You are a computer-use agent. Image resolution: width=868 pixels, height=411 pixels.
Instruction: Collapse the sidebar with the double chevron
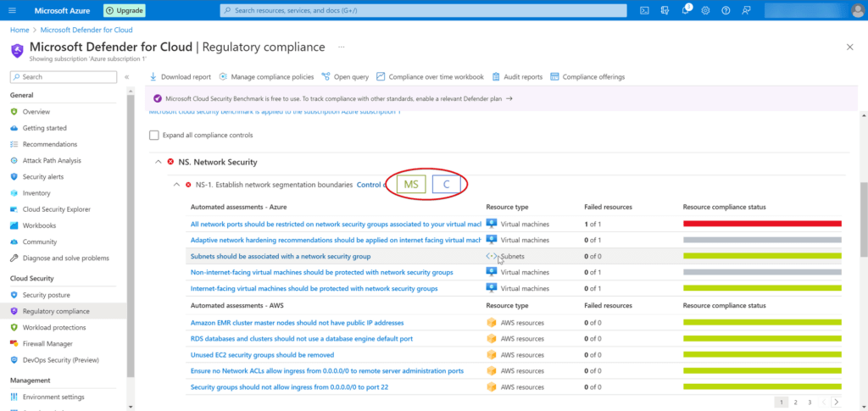[x=127, y=77]
